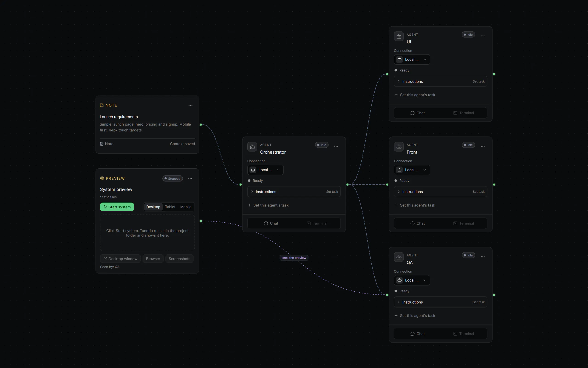Click the Idle badge on Orchestrator agent
Screen dimensions: 588x368
pyautogui.click(x=322, y=145)
